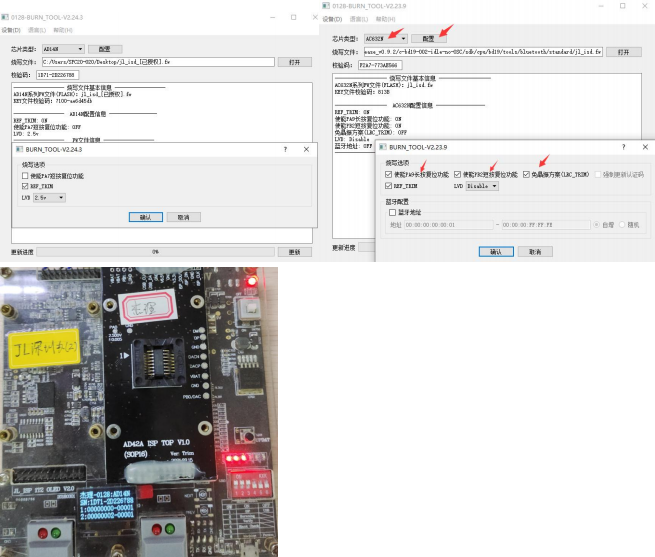Click 更新 button in V2.24.3 window
Image resolution: width=655 pixels, height=557 pixels.
pyautogui.click(x=294, y=252)
